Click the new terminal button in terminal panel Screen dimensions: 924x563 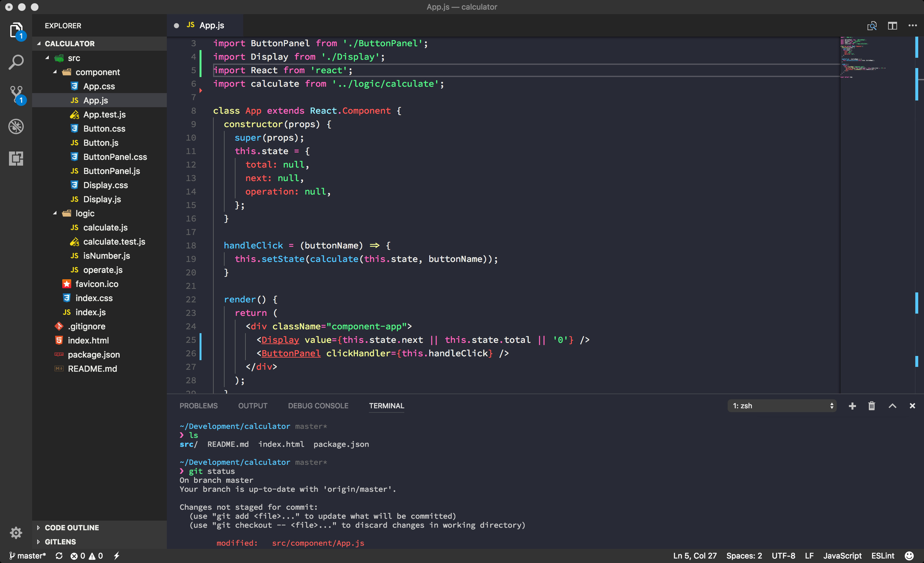[851, 405]
